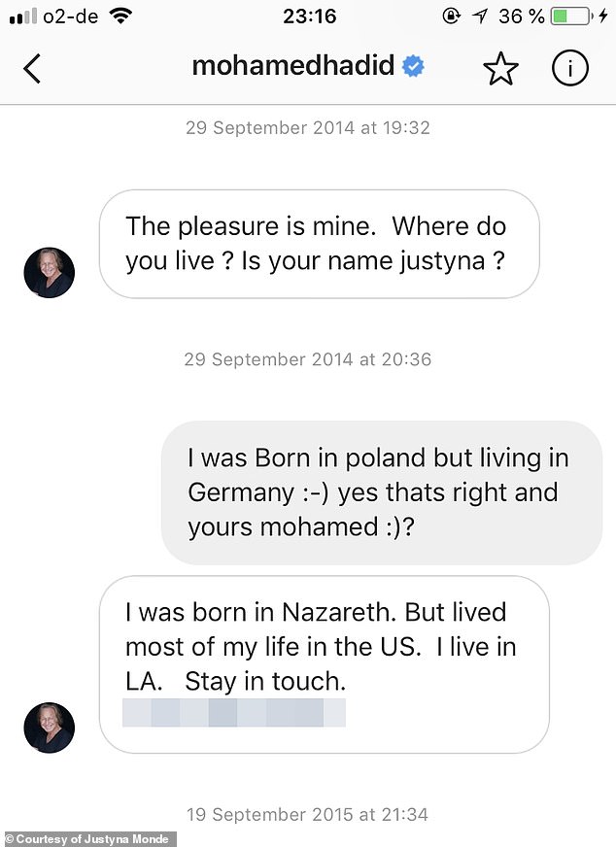The height and width of the screenshot is (847, 616).
Task: Tap the cellular signal bars
Action: [21, 17]
